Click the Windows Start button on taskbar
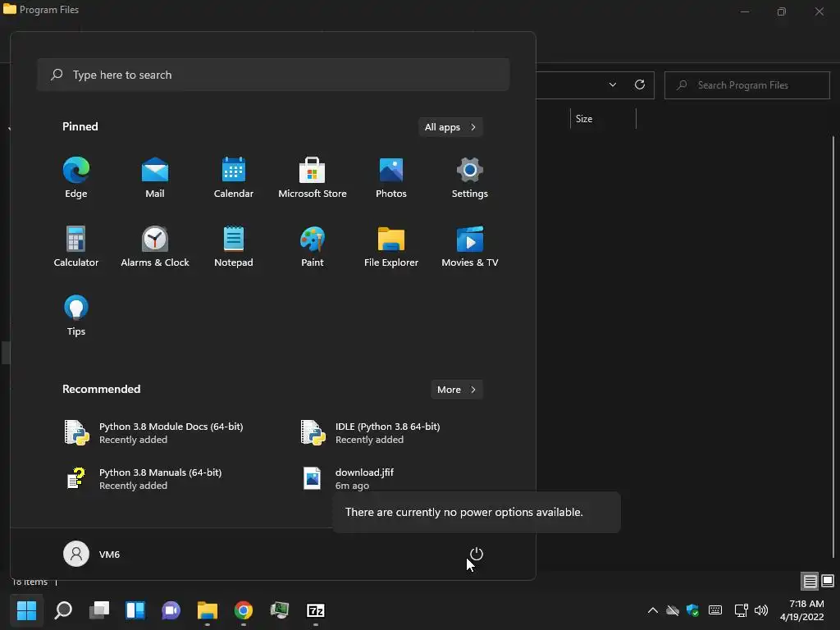The width and height of the screenshot is (840, 630). pos(26,610)
